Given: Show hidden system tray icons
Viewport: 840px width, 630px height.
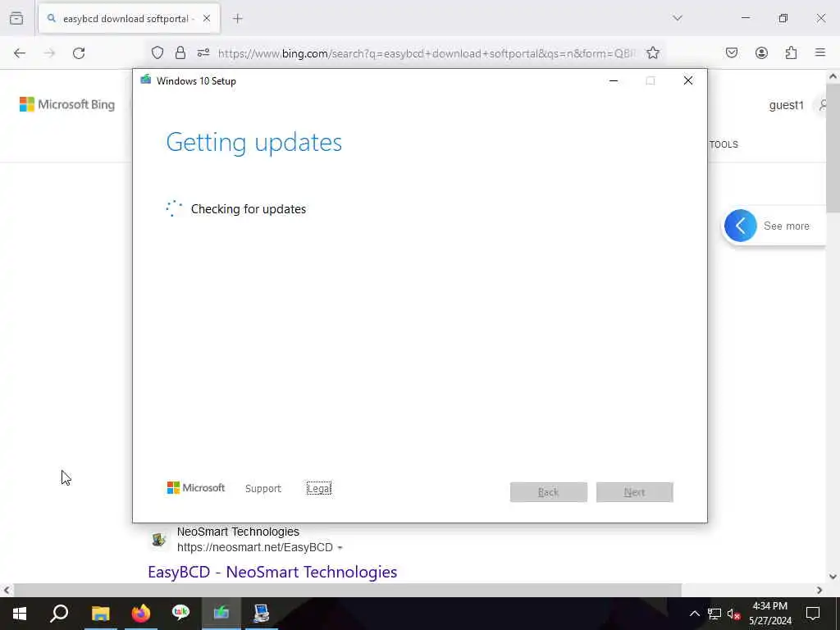Looking at the screenshot, I should pyautogui.click(x=694, y=614).
